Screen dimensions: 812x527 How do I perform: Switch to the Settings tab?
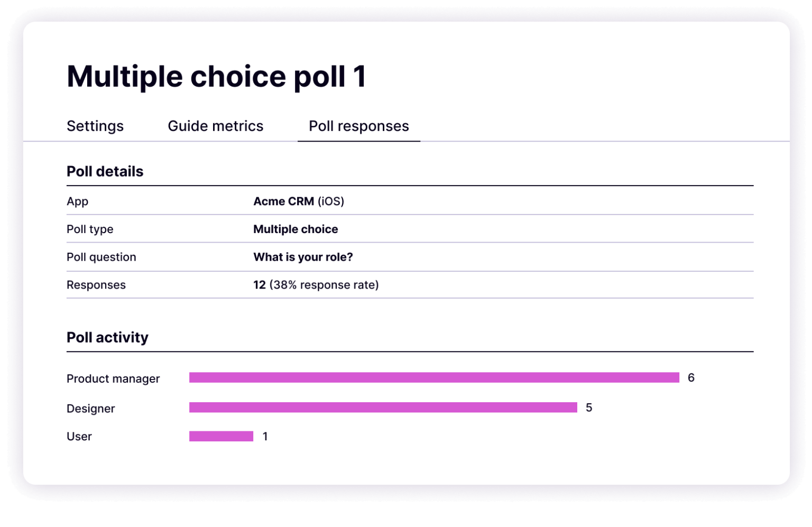click(95, 126)
